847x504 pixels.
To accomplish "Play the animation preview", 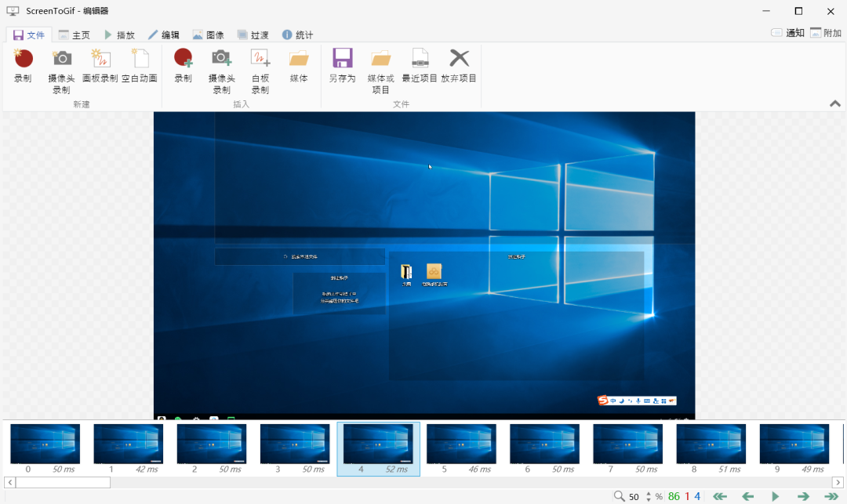I will point(775,496).
